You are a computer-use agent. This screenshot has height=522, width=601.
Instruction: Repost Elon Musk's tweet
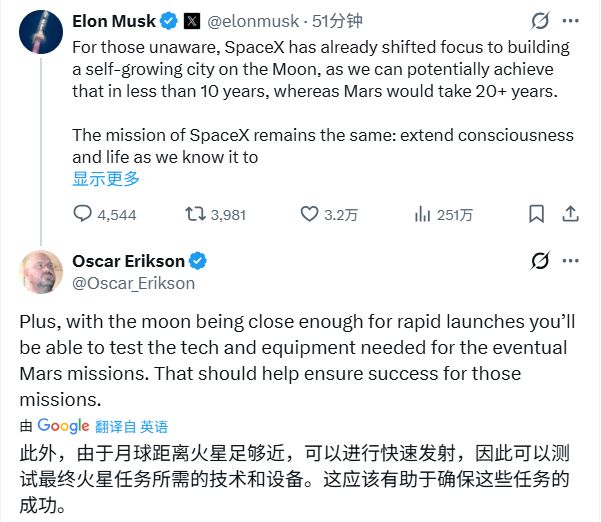pos(195,214)
